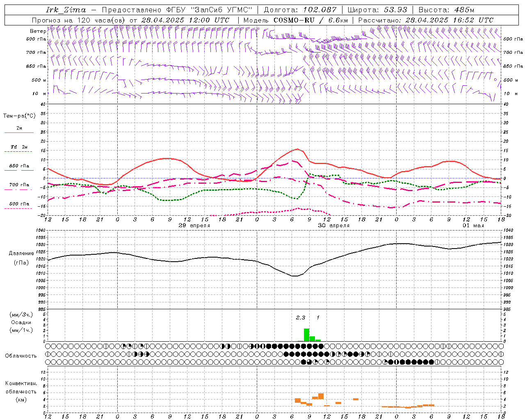Click left-side "500 гПа" label in wind panel
The image size is (525, 420).
[x=36, y=39]
